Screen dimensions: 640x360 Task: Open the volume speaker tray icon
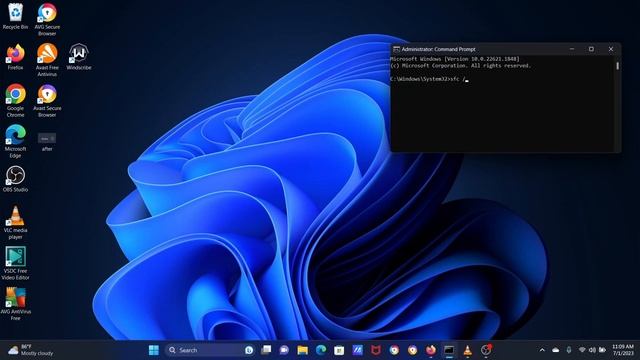[x=592, y=350]
